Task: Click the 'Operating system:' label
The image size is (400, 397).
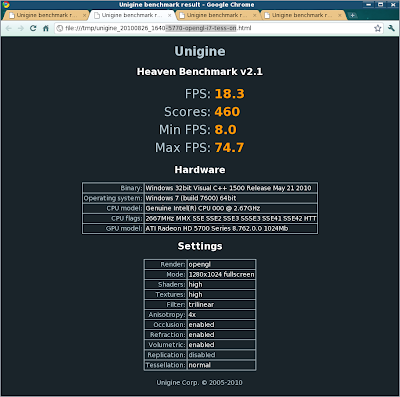Action: tap(113, 198)
